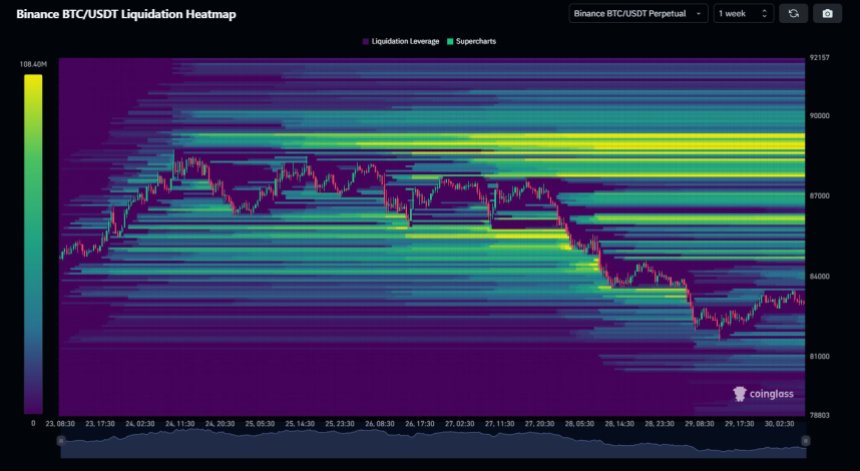Screen dimensions: 860x471
Task: Click the green Supercharts legend square
Action: tap(450, 42)
